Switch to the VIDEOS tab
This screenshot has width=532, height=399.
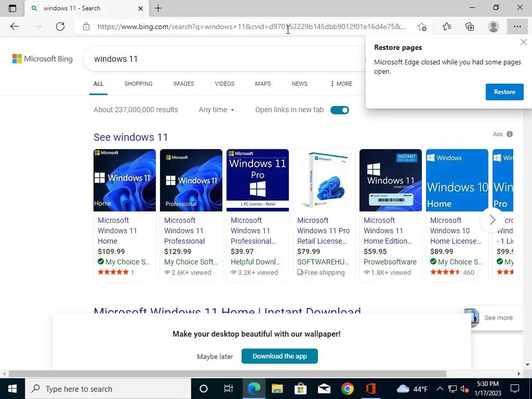pos(224,84)
